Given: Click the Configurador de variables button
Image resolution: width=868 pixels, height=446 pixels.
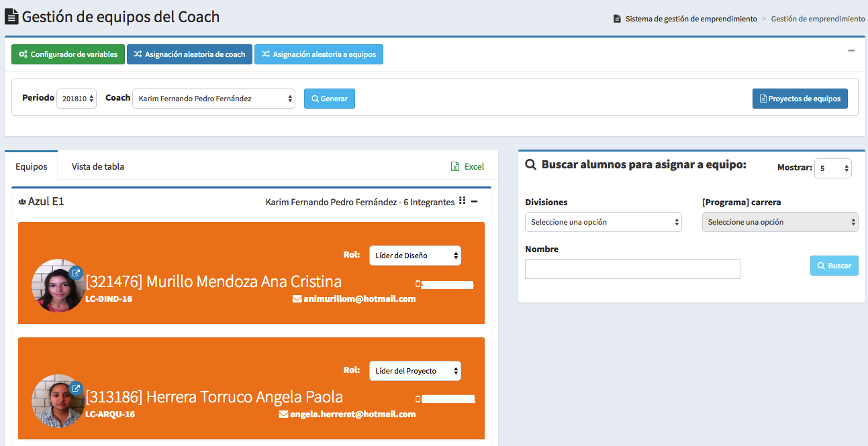Looking at the screenshot, I should [68, 54].
